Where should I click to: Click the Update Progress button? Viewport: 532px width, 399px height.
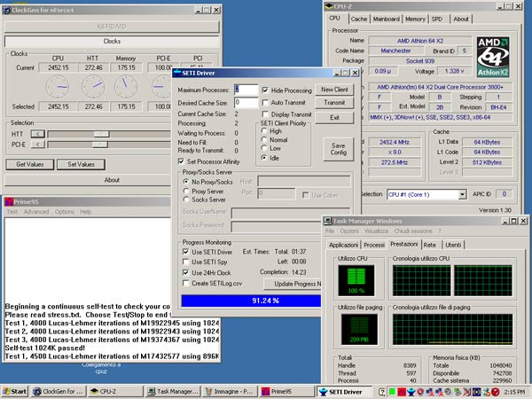pos(293,284)
